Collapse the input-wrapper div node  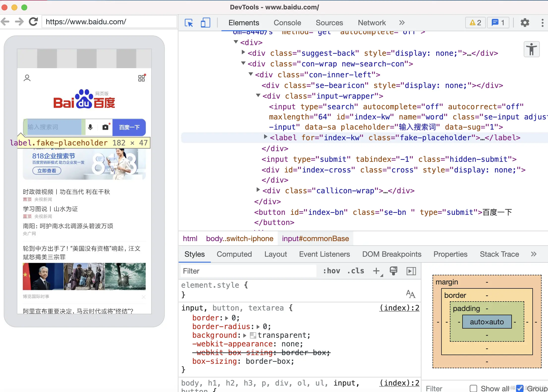(258, 95)
